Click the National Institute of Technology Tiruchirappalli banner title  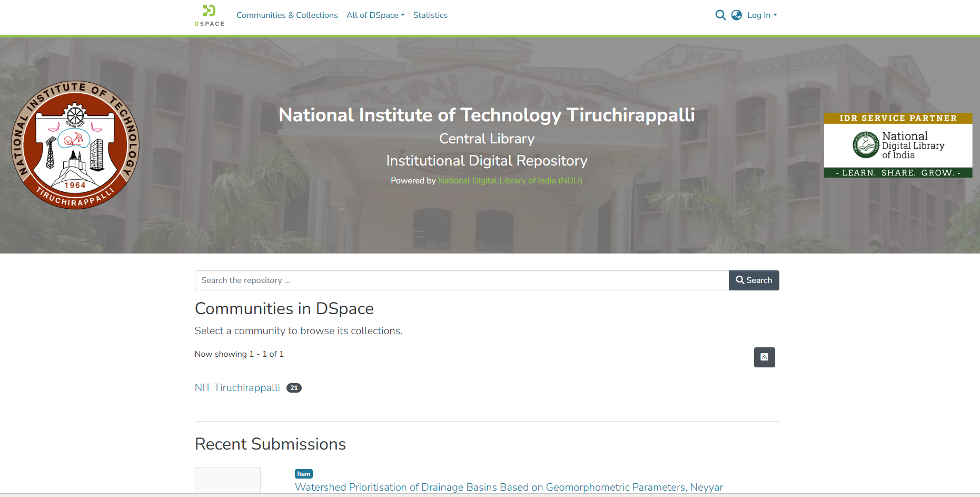coord(487,115)
